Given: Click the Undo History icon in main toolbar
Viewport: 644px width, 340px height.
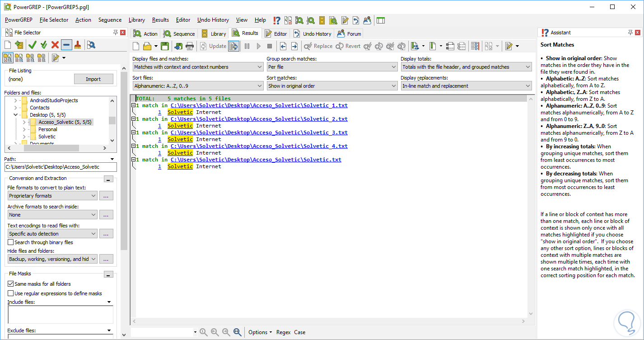Looking at the screenshot, I should 356,20.
